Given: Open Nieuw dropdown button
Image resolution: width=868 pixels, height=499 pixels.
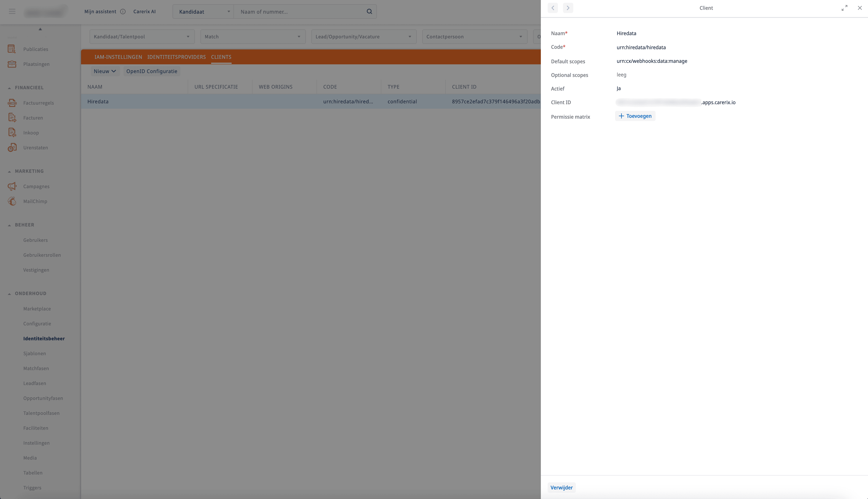Looking at the screenshot, I should (x=105, y=71).
